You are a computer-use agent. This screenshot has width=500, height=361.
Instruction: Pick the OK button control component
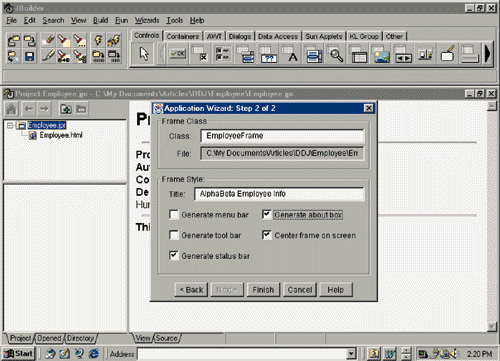pyautogui.click(x=177, y=53)
